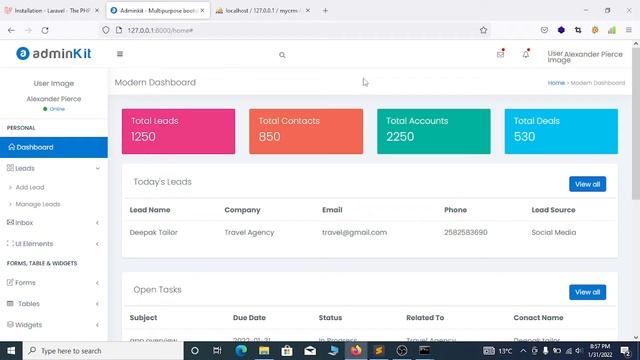Viewport: 640px width, 360px height.
Task: Expand the Widgets chevron arrow
Action: point(97,325)
